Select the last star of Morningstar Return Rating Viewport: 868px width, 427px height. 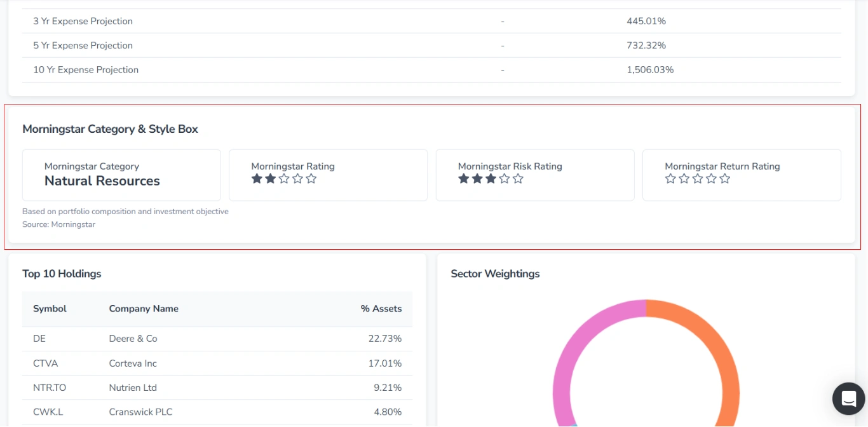click(725, 179)
